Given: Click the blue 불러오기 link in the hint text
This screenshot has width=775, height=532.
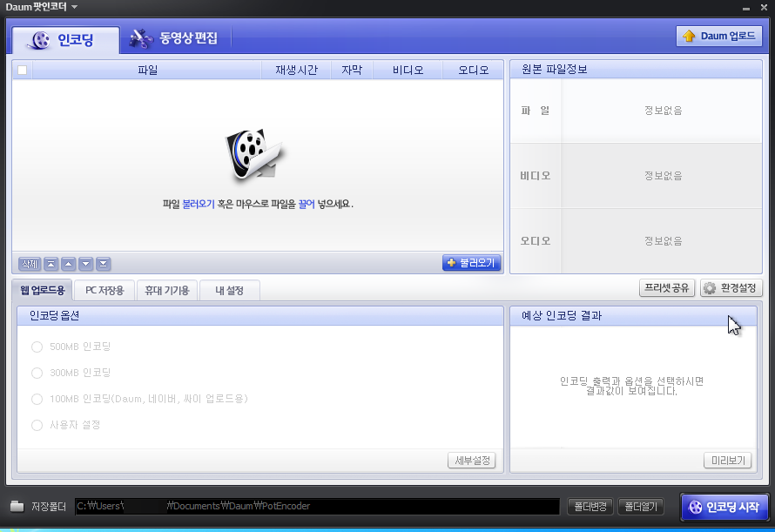Looking at the screenshot, I should 199,204.
